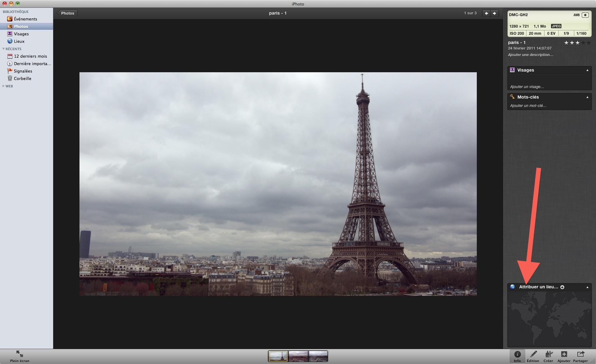Click the JPEG format badge

pyautogui.click(x=556, y=26)
